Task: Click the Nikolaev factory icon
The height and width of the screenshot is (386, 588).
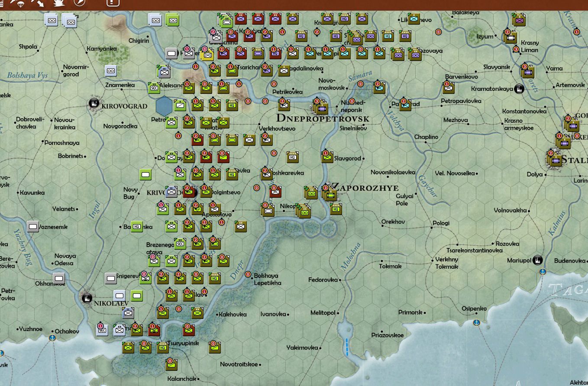Action: (87, 298)
